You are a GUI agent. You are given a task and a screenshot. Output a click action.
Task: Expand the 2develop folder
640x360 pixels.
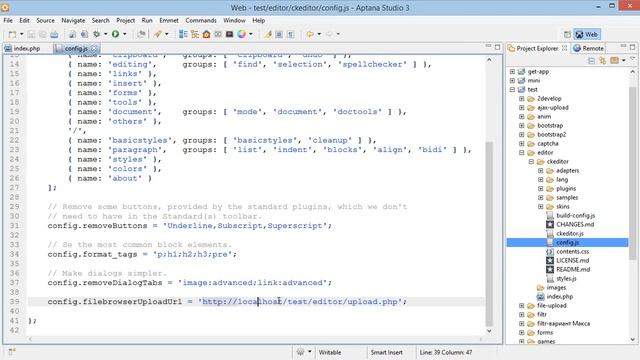pyautogui.click(x=521, y=98)
